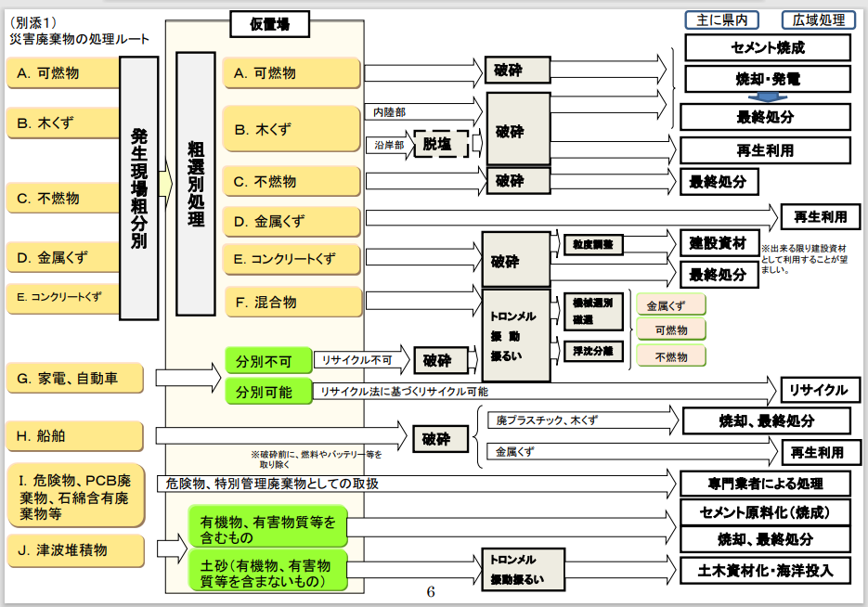Select 焼却、最終処分 box after 廃プラスチック arrow
The width and height of the screenshot is (868, 607).
click(766, 421)
